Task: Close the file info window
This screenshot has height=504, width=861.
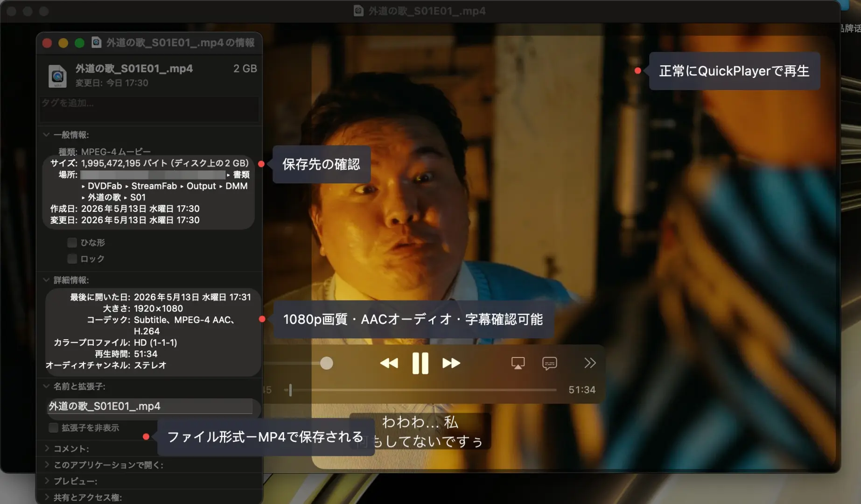Action: click(47, 43)
